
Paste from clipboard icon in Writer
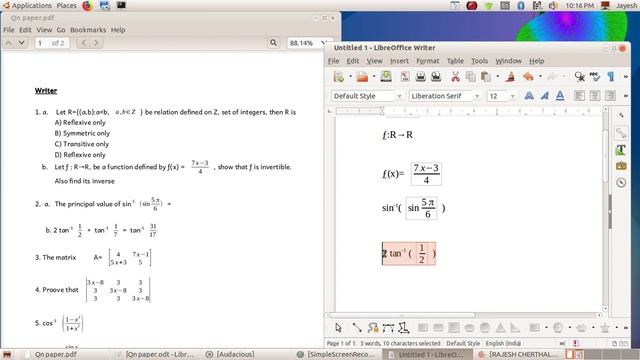486,76
